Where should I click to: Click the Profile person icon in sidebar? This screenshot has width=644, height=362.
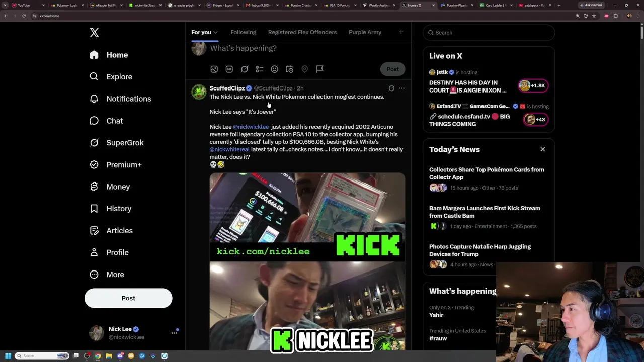click(x=94, y=252)
